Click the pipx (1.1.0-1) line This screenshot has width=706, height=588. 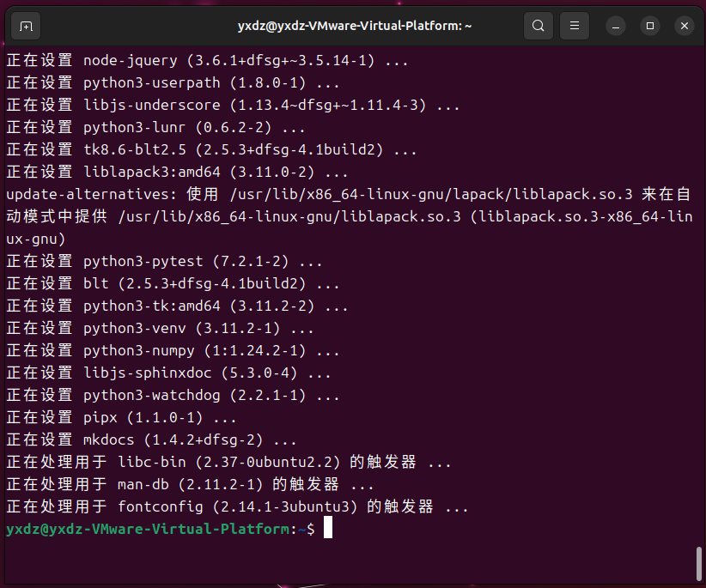[x=121, y=417]
